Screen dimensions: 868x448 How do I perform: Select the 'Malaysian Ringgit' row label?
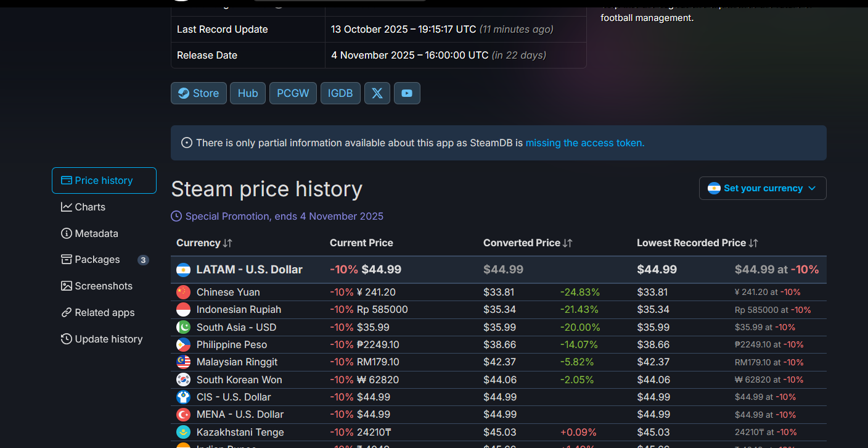[x=237, y=362]
